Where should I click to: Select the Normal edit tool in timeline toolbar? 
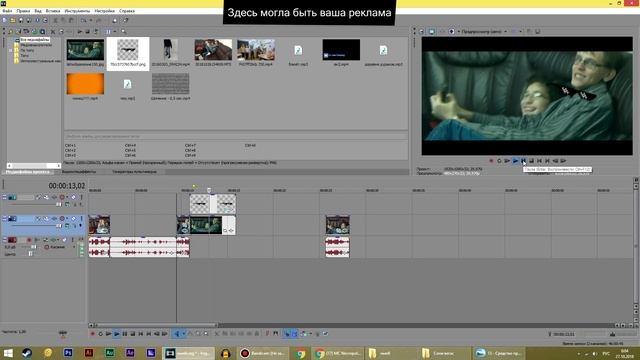pyautogui.click(x=176, y=334)
